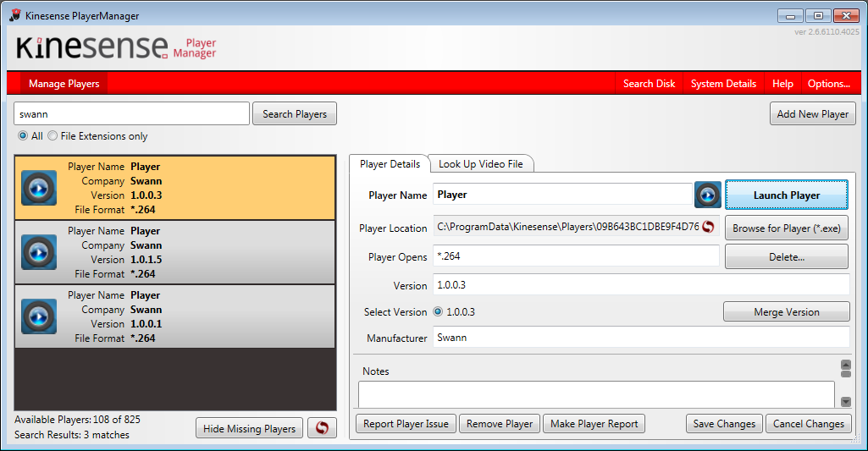Open Search Disk menu item
Viewport: 868px width, 451px height.
[x=649, y=84]
